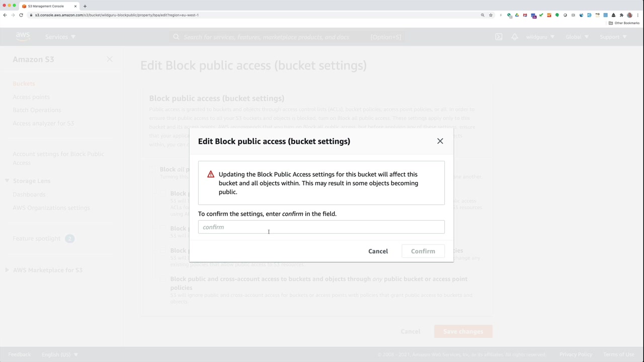Open the Chrome three-dot menu
Image resolution: width=644 pixels, height=362 pixels.
pyautogui.click(x=637, y=15)
